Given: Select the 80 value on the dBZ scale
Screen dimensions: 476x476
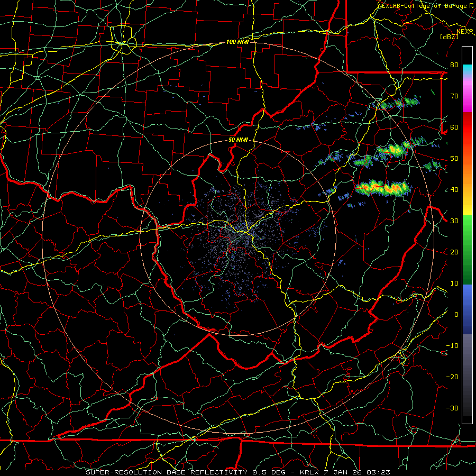Looking at the screenshot, I should (x=454, y=65).
